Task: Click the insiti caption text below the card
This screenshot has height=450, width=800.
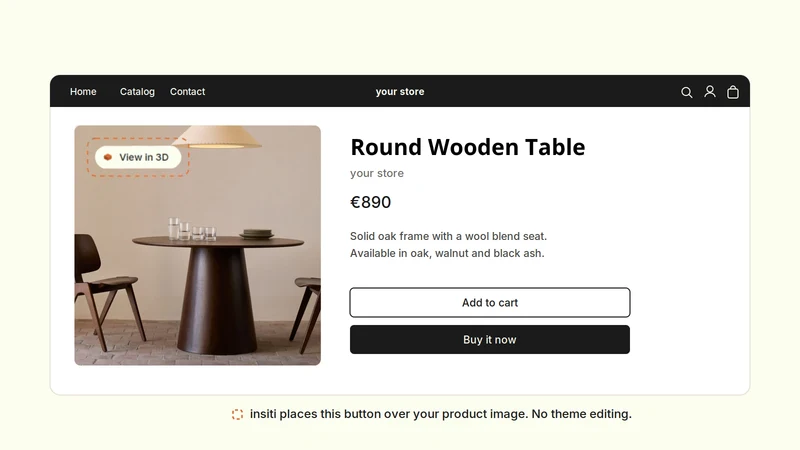Action: [441, 414]
